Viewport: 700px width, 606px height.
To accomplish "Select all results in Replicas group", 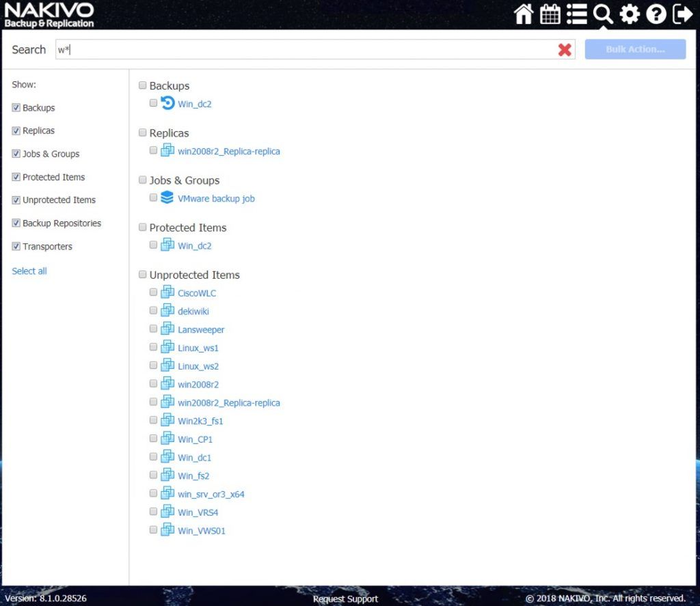I will 142,133.
